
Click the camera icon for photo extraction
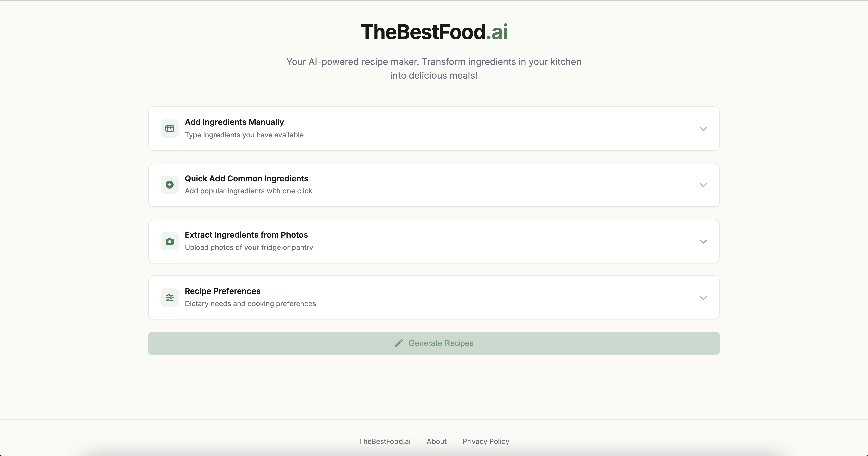pyautogui.click(x=169, y=241)
